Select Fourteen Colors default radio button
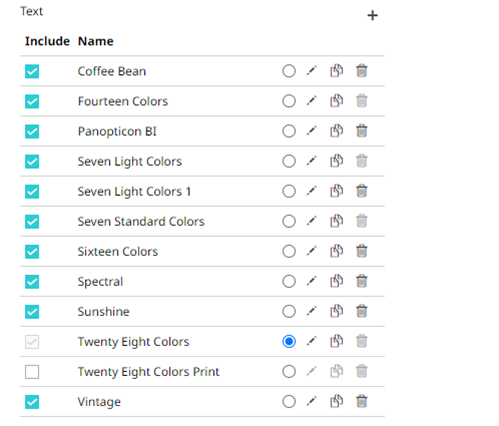 [289, 101]
